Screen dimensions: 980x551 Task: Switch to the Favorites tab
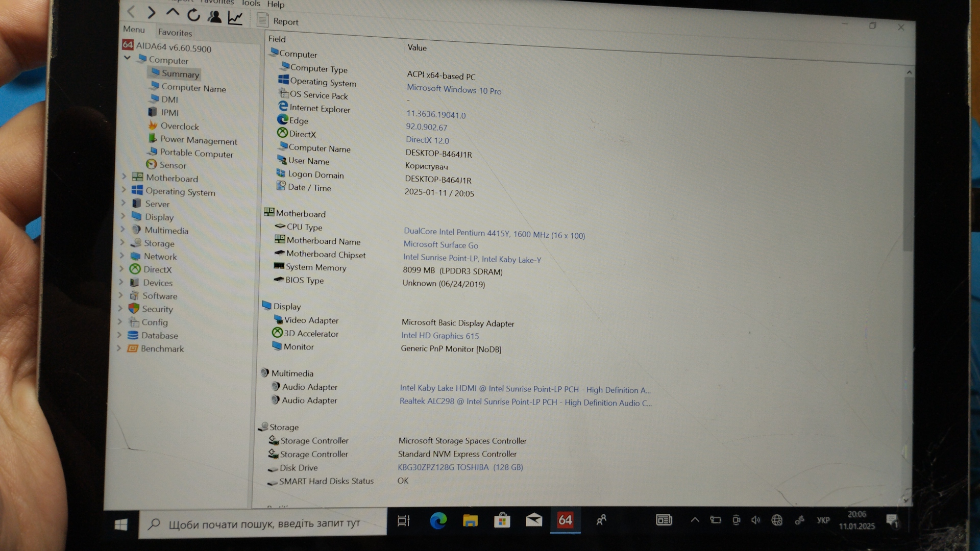tap(175, 33)
